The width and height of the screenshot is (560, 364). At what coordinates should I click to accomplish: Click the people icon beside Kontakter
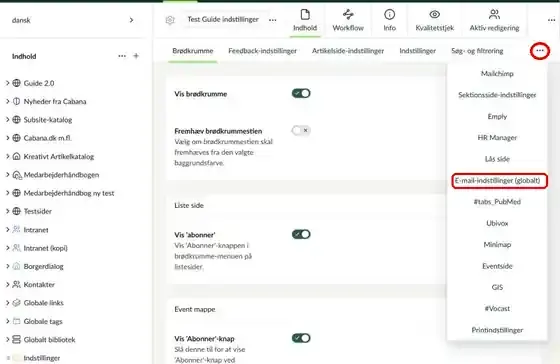16,284
